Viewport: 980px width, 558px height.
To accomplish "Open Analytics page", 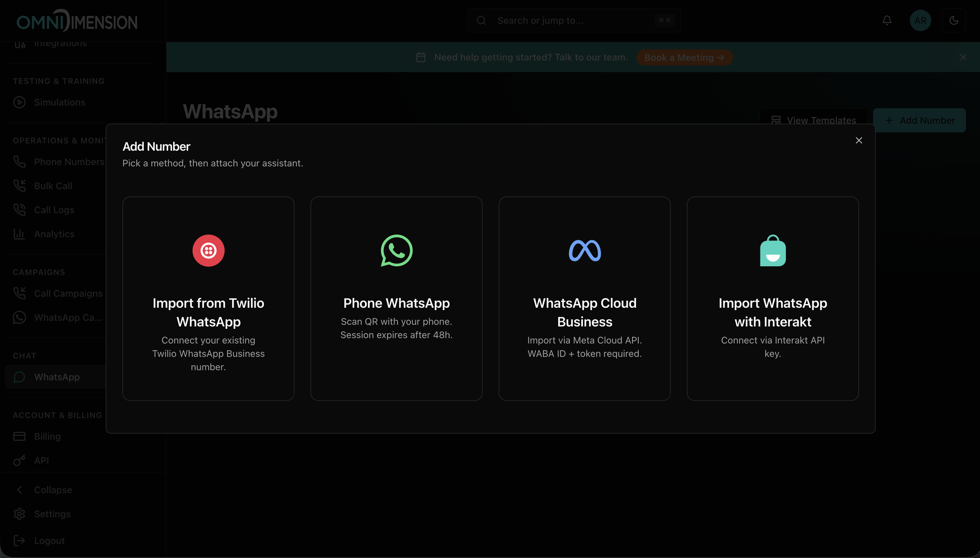I will click(x=54, y=234).
